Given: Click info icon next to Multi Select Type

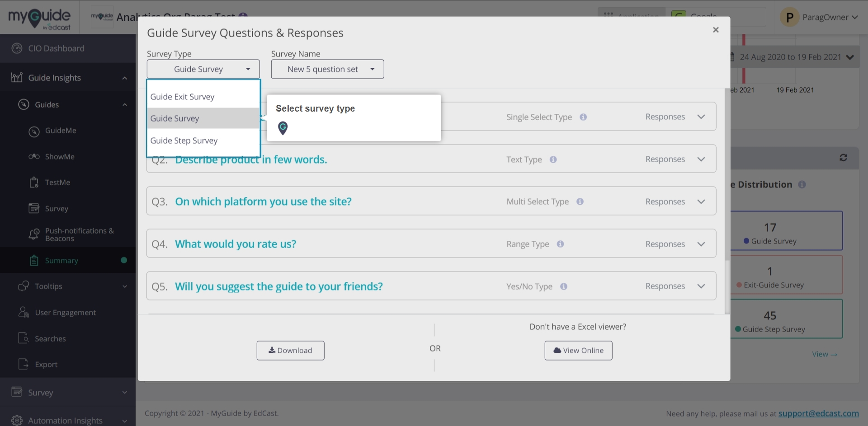Looking at the screenshot, I should (580, 201).
